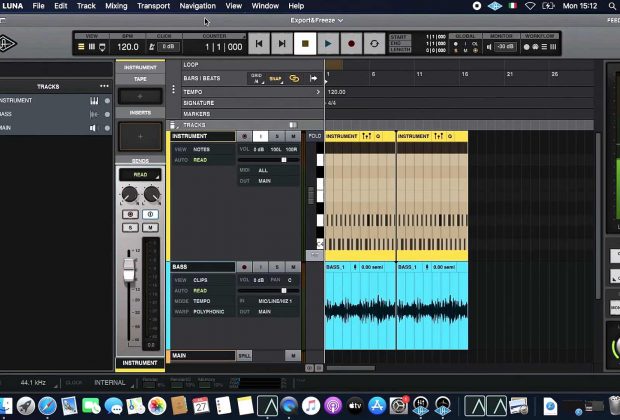Click the FOLD button for piano roll
Image resolution: width=620 pixels, height=420 pixels.
pos(315,136)
